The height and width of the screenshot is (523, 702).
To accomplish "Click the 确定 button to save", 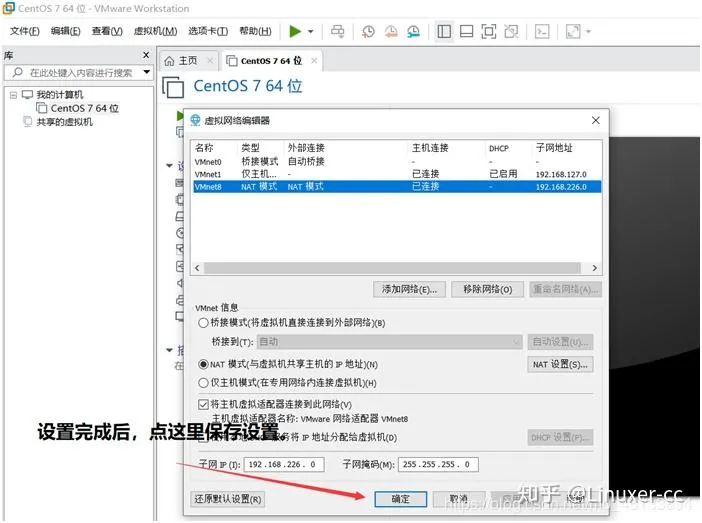I will coord(400,499).
